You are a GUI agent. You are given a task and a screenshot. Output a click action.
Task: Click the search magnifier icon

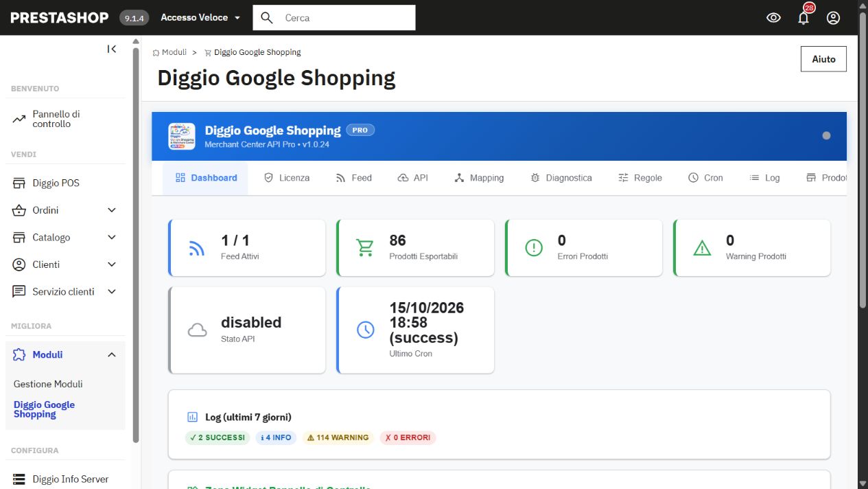tap(267, 18)
